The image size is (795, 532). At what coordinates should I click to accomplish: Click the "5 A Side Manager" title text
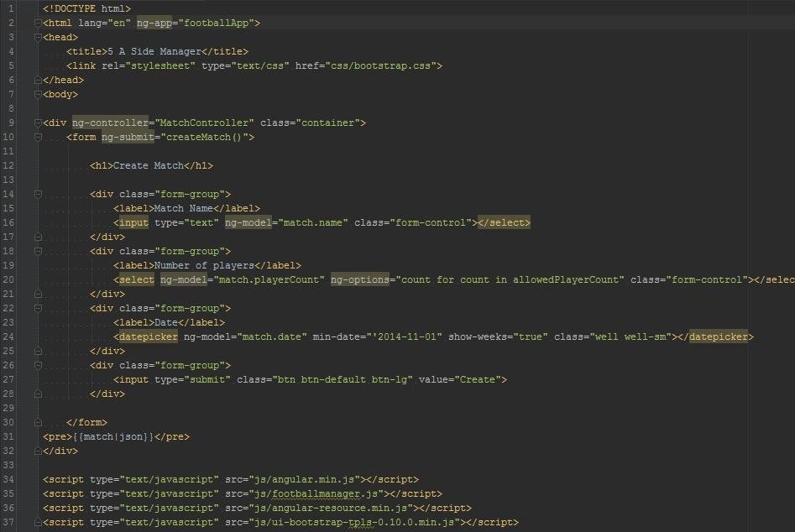tap(154, 51)
